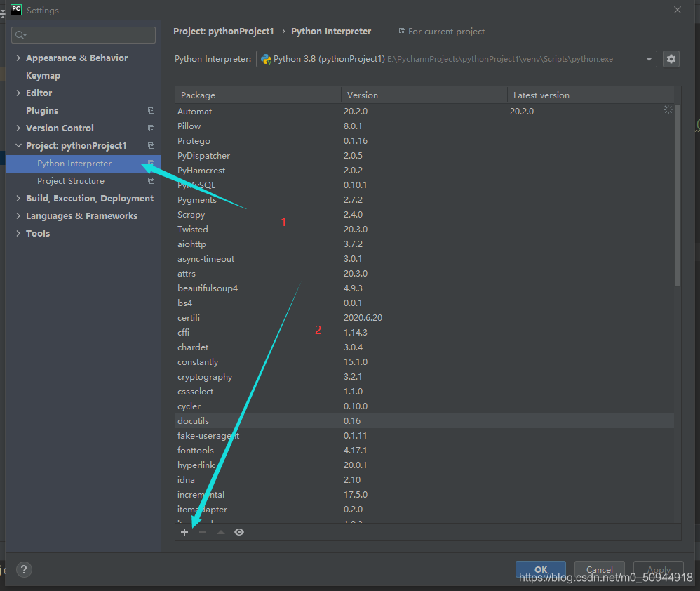This screenshot has height=591, width=700.
Task: Click the project icon beside Version Control
Action: click(151, 128)
